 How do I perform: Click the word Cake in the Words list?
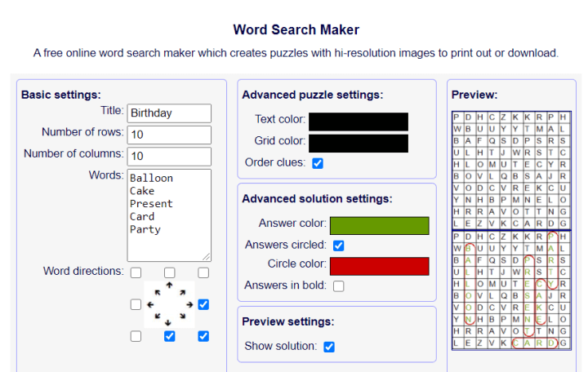[142, 191]
